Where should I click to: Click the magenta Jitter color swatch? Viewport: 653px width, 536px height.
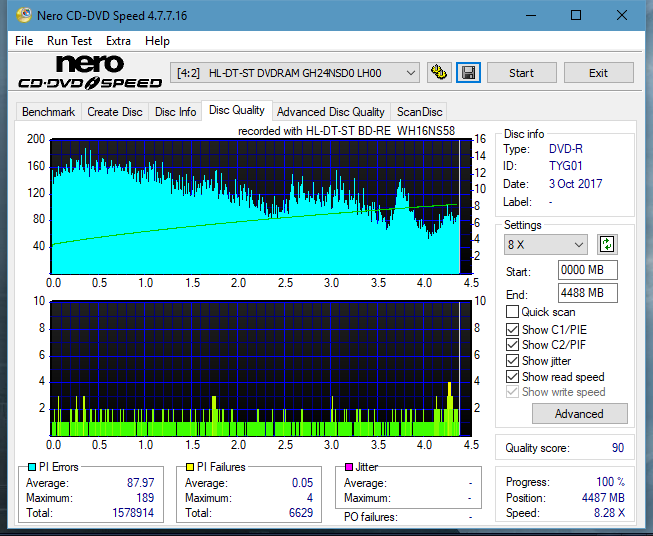[349, 467]
